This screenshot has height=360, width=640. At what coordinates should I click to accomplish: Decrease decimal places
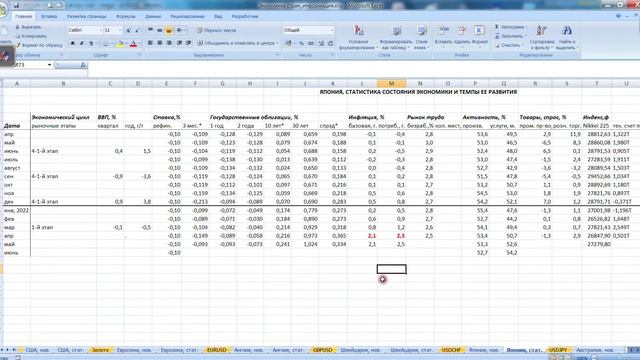(330, 43)
